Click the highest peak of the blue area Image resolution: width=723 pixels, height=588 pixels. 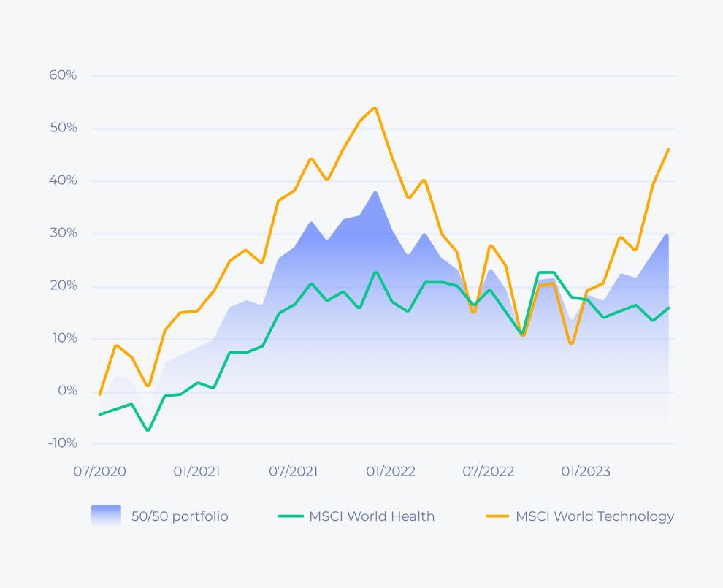coord(375,192)
